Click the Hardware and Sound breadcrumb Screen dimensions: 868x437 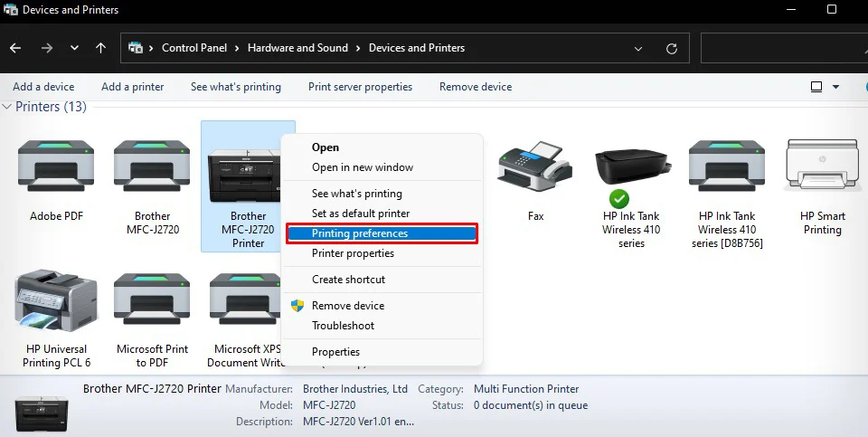(297, 48)
